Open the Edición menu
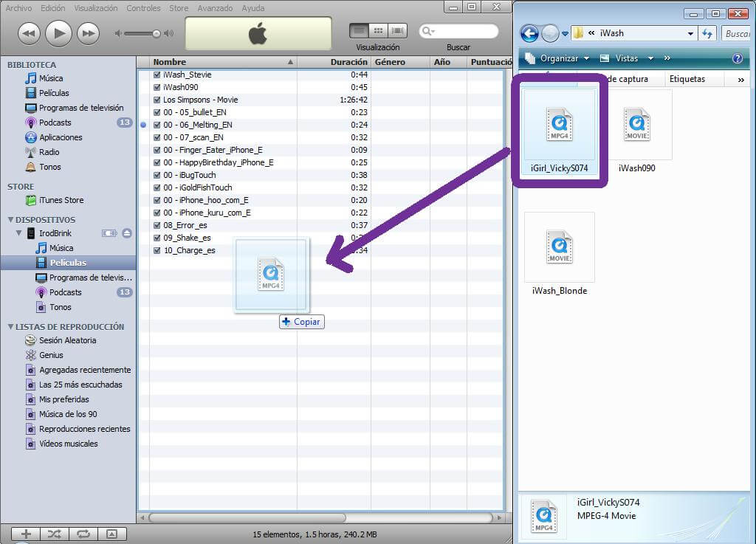Image resolution: width=756 pixels, height=544 pixels. 52,7
